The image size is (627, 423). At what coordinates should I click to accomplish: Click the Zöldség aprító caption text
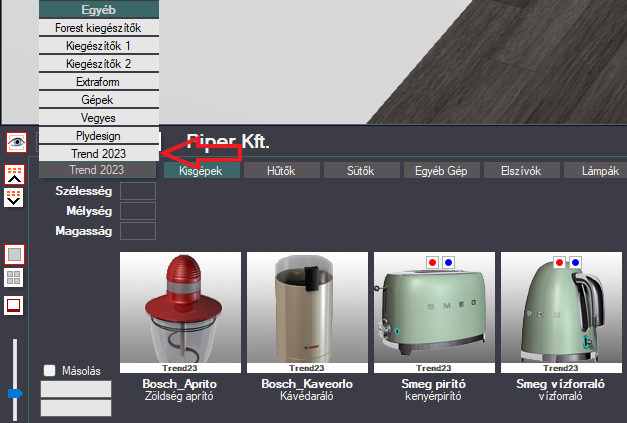pos(179,396)
